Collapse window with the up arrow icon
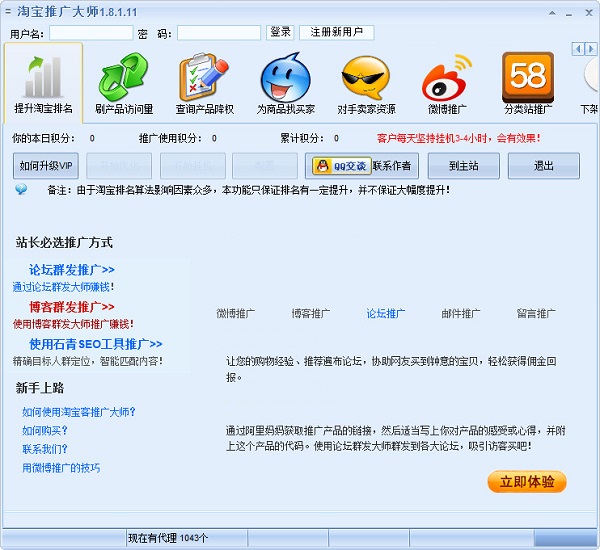 [x=552, y=13]
